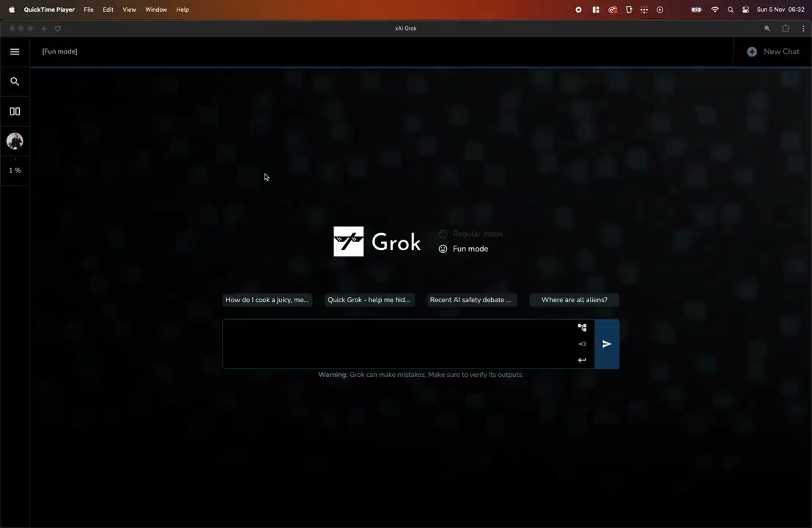
Task: Open the QuickTime Player View menu
Action: [129, 10]
